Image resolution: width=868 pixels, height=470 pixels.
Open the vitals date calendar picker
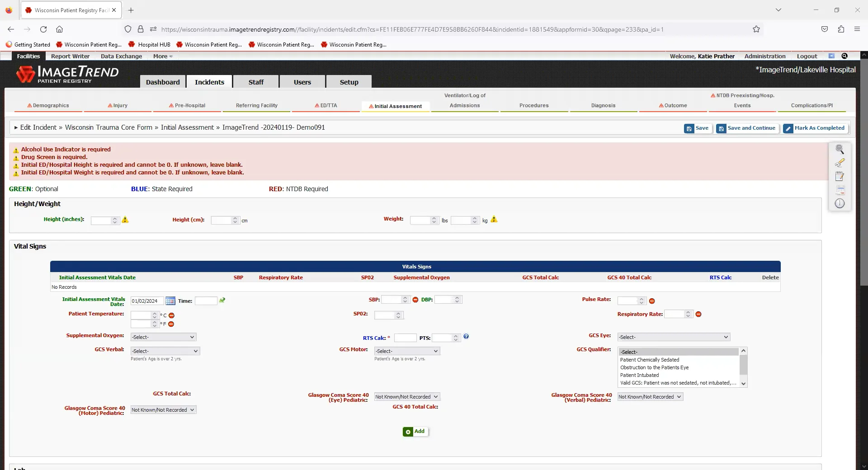click(170, 301)
